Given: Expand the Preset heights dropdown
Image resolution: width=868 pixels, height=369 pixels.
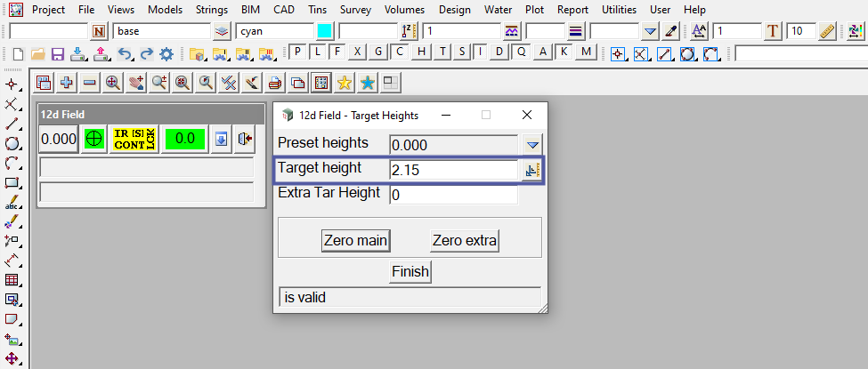Looking at the screenshot, I should coord(532,144).
